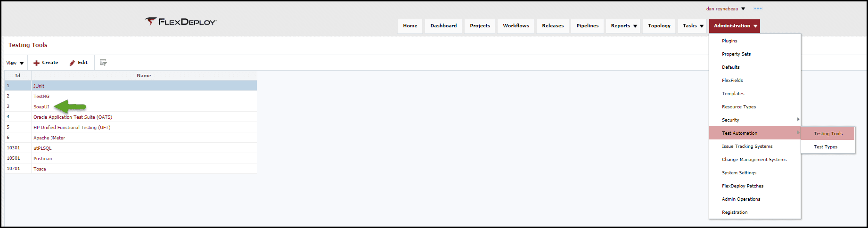Viewport: 868px width, 228px height.
Task: Select HP Unified Functional Testing (UFT) row
Action: pos(131,127)
